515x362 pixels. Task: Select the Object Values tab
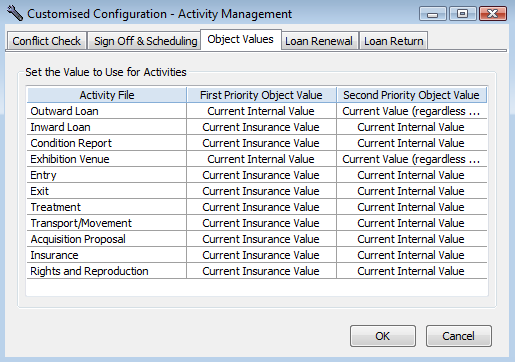click(x=241, y=40)
